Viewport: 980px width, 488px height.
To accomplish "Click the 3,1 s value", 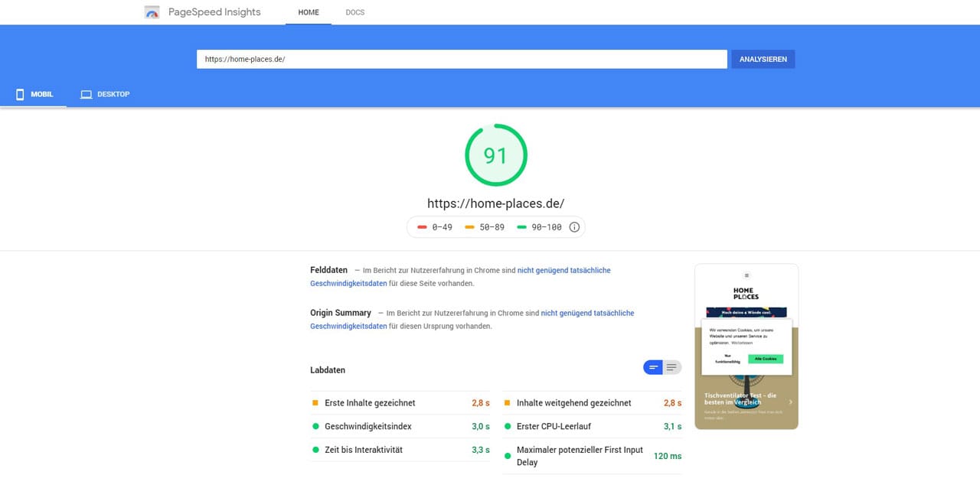I will (x=672, y=427).
